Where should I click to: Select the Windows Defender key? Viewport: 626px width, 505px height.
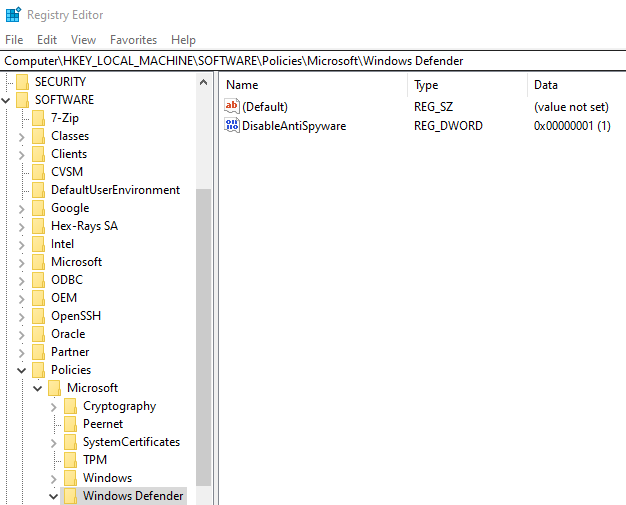click(133, 496)
